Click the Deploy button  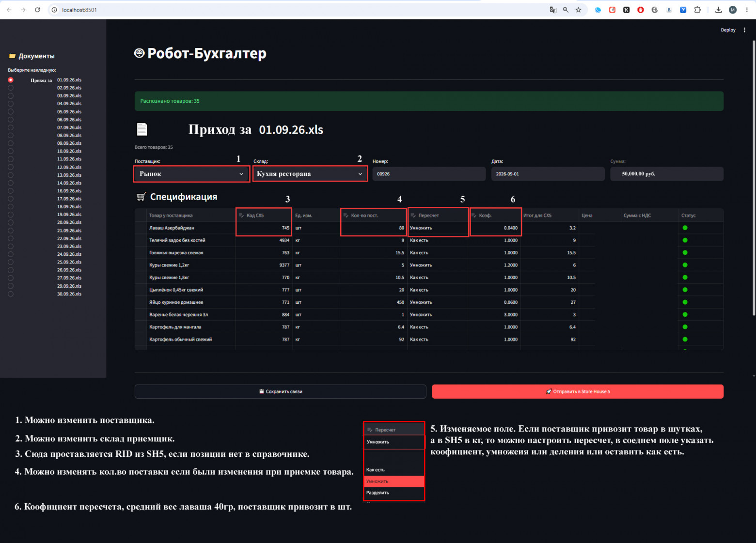coord(728,30)
